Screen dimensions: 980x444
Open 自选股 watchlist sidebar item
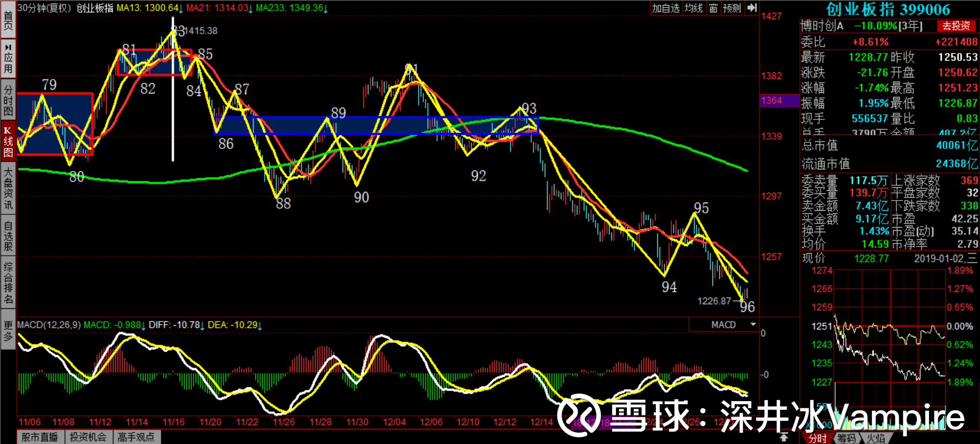8,235
